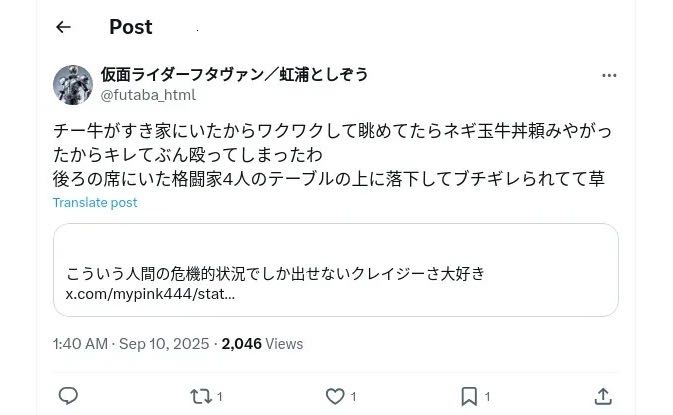Screen dimensions: 673x415
Task: Click the 1:40 AM · Sep 10, 2025 timestamp
Action: pyautogui.click(x=131, y=343)
